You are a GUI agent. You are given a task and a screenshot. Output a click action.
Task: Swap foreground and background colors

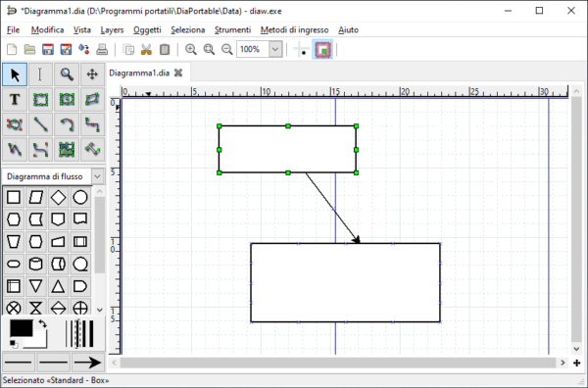42,324
